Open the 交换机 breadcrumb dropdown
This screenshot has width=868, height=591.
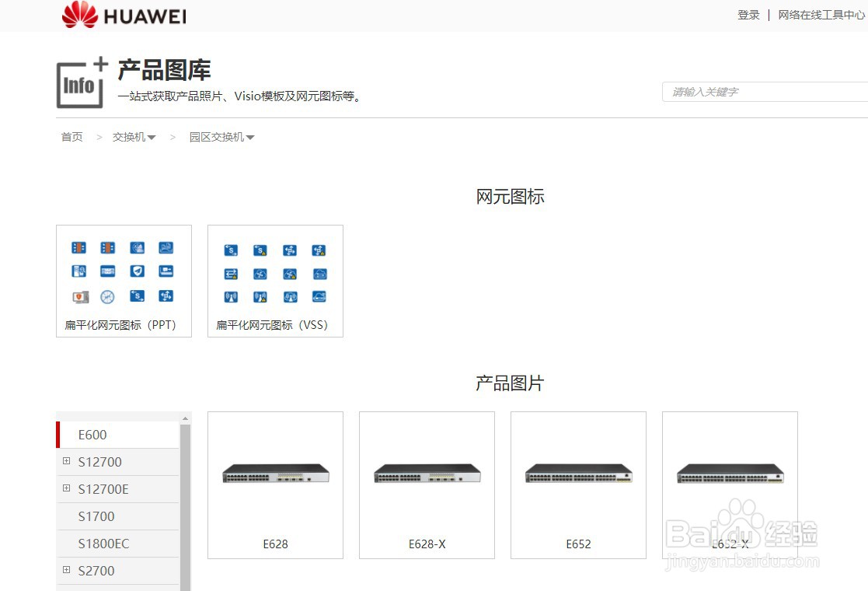coord(134,137)
